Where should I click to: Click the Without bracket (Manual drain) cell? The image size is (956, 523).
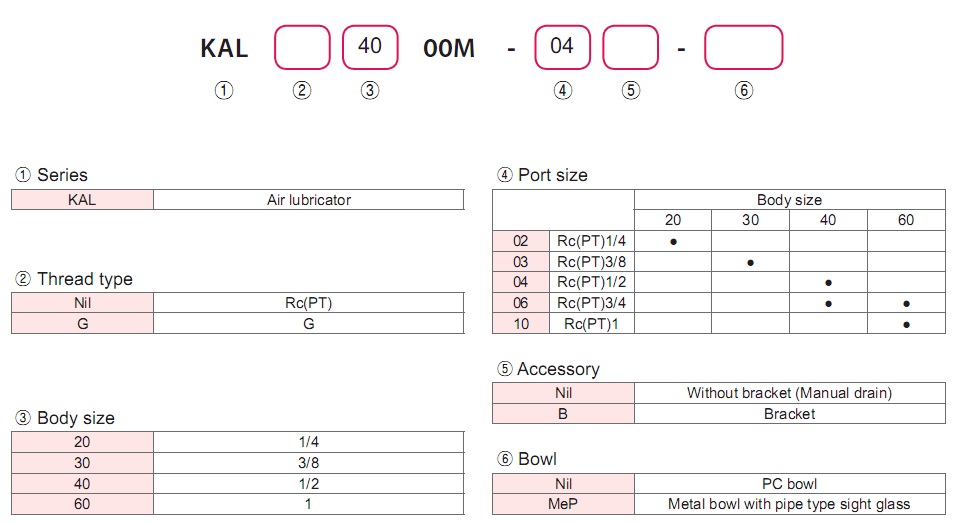click(789, 393)
